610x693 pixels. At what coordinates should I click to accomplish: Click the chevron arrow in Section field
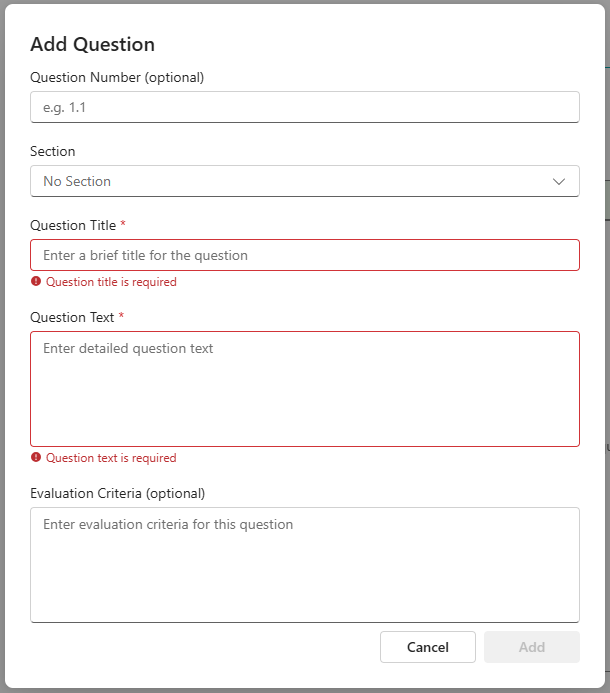(559, 181)
